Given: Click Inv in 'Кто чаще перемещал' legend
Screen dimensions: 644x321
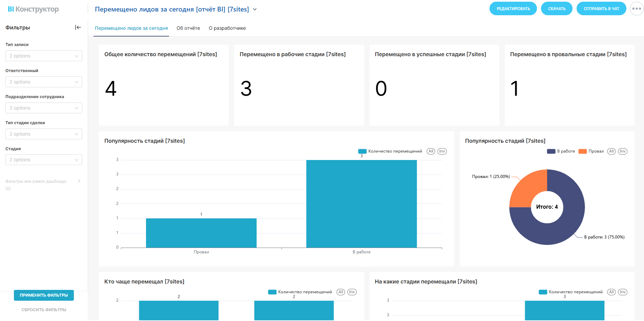Looking at the screenshot, I should click(352, 292).
